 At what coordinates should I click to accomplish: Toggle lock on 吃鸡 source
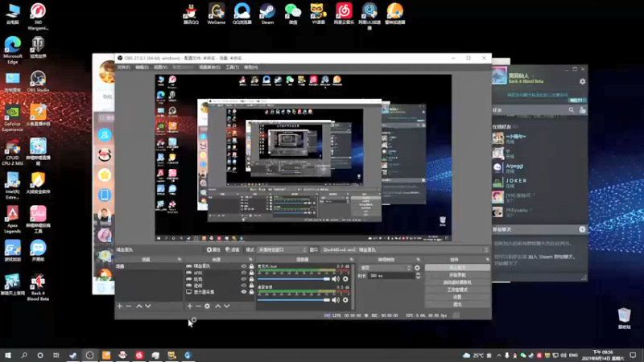click(x=251, y=279)
